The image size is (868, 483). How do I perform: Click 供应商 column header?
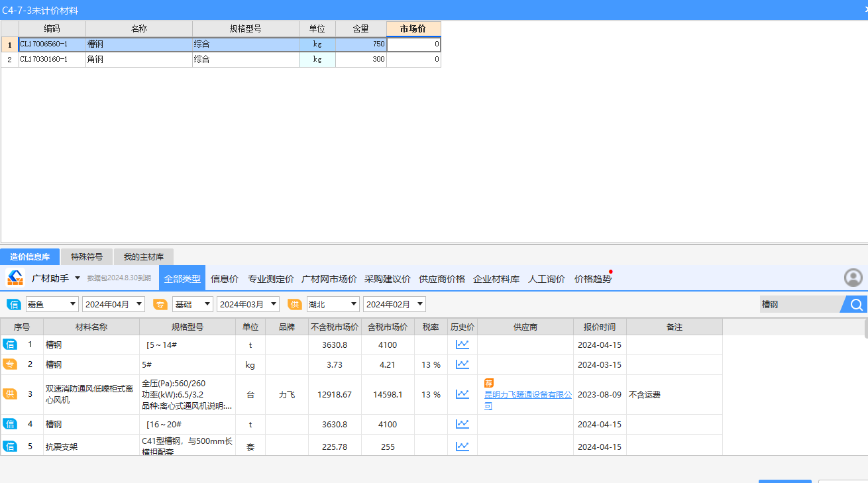click(x=525, y=327)
